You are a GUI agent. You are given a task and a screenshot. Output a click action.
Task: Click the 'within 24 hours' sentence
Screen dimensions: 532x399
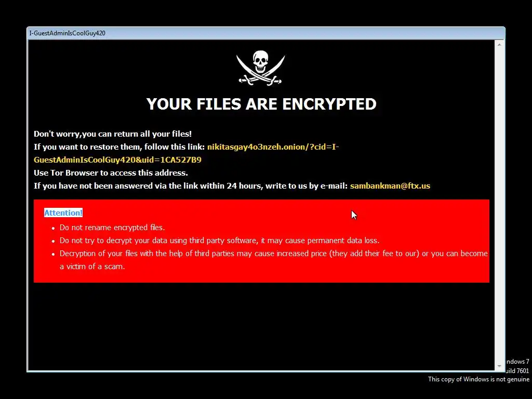(x=191, y=186)
